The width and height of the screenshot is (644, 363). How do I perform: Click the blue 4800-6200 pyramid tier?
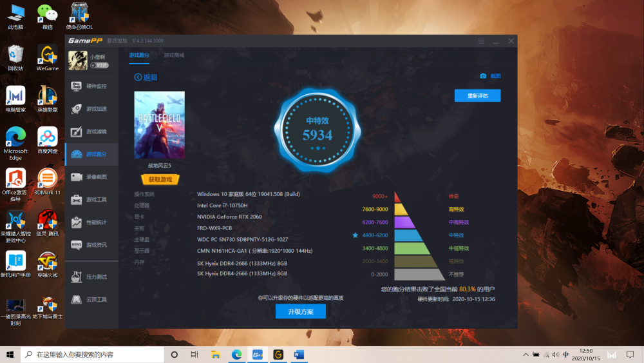pos(408,235)
